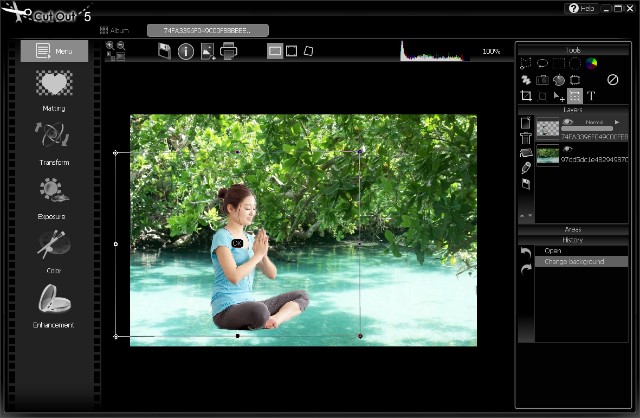Select the Crop tool

pyautogui.click(x=526, y=96)
